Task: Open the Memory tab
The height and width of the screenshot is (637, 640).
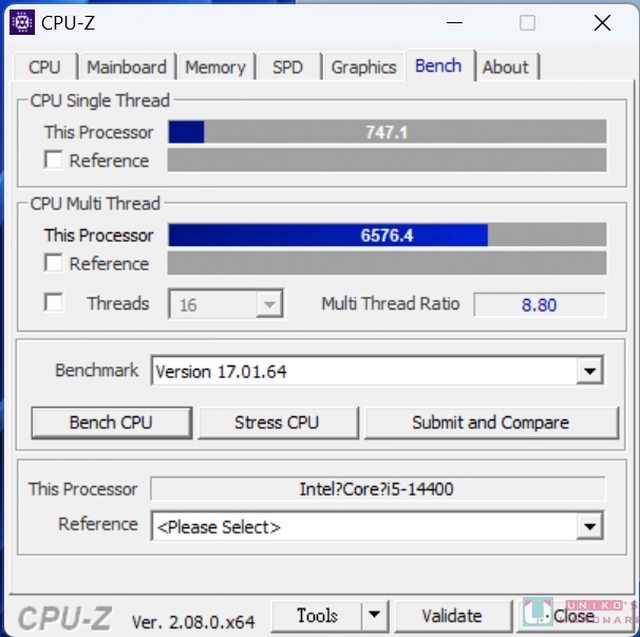Action: point(216,67)
